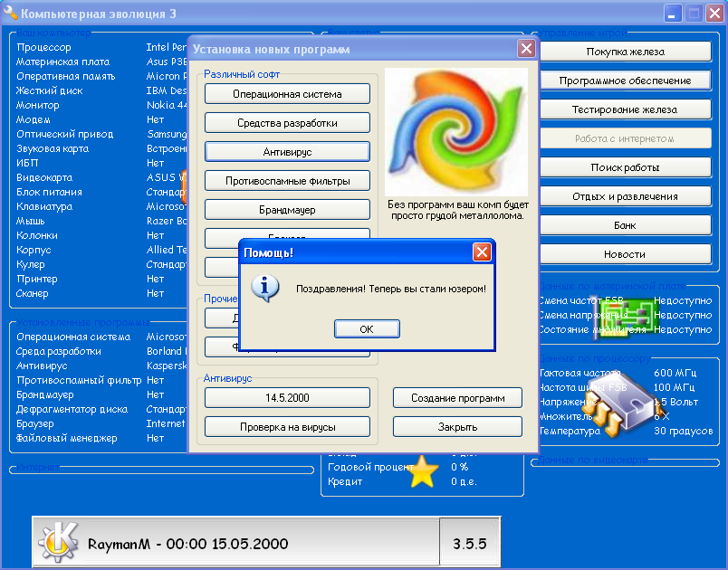Click the gear K icon in the bottom bar
The height and width of the screenshot is (570, 728).
57,543
